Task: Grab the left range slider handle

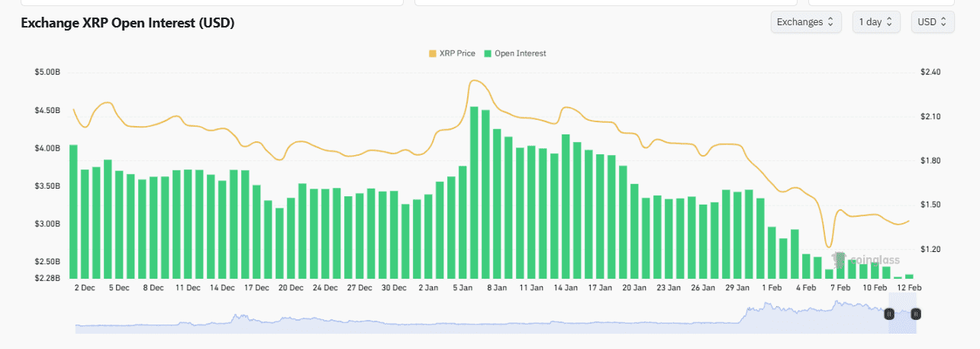Action: point(888,314)
